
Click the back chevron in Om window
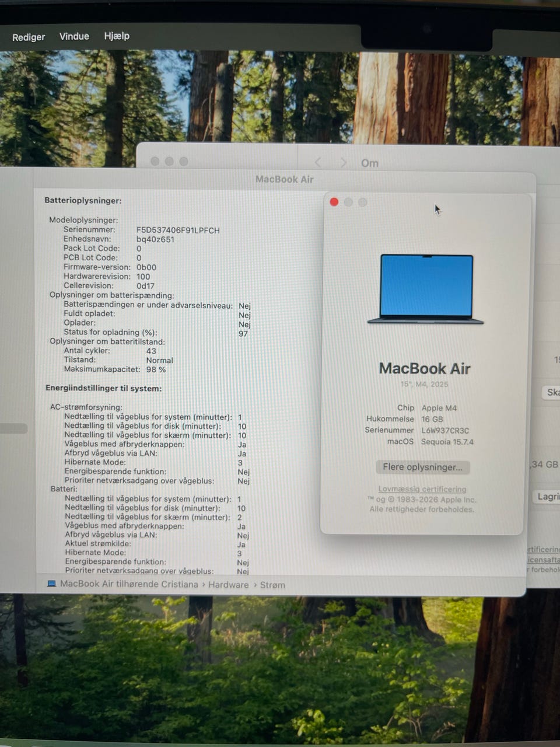[x=318, y=162]
